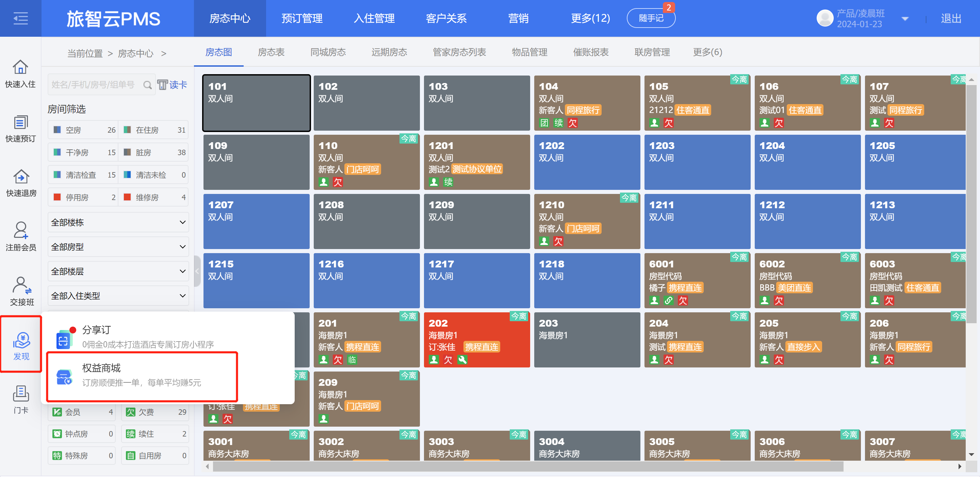Screen dimensions: 980x477
Task: Expand the 全部楼层 floor dropdown
Action: click(118, 271)
